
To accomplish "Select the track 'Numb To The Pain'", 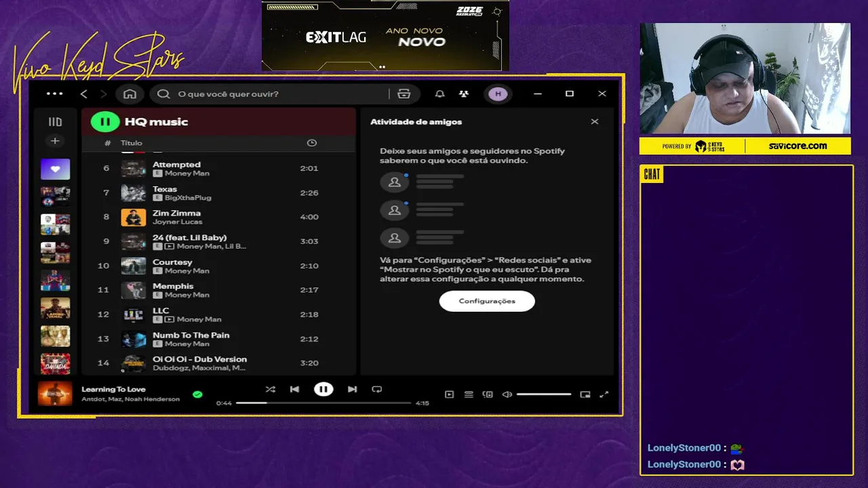I will pos(218,339).
